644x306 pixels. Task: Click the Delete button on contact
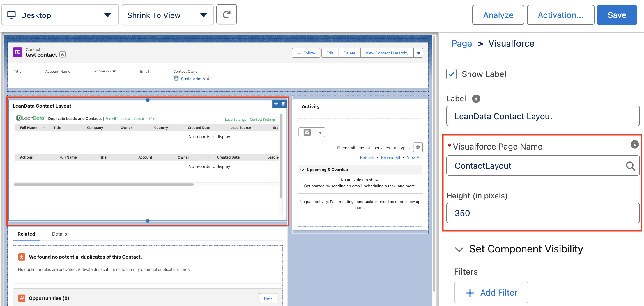pos(349,53)
